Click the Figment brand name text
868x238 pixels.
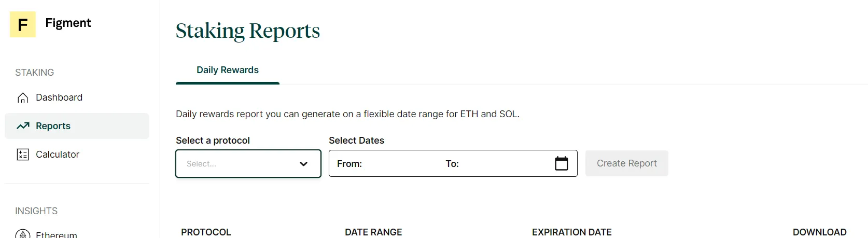pos(68,23)
